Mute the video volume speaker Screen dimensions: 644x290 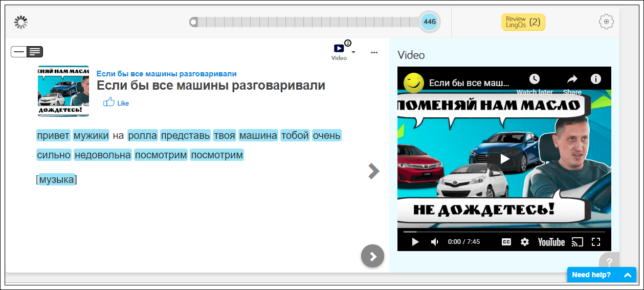tap(435, 242)
